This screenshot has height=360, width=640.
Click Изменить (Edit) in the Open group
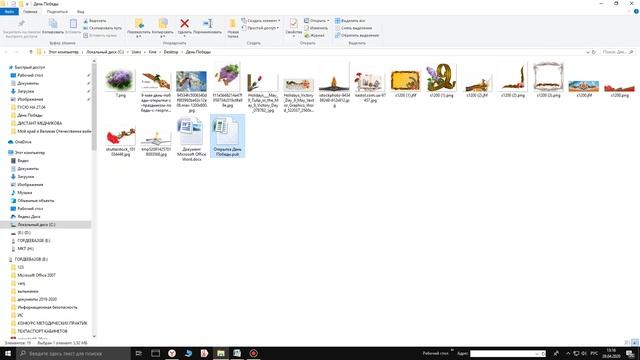tap(316, 28)
